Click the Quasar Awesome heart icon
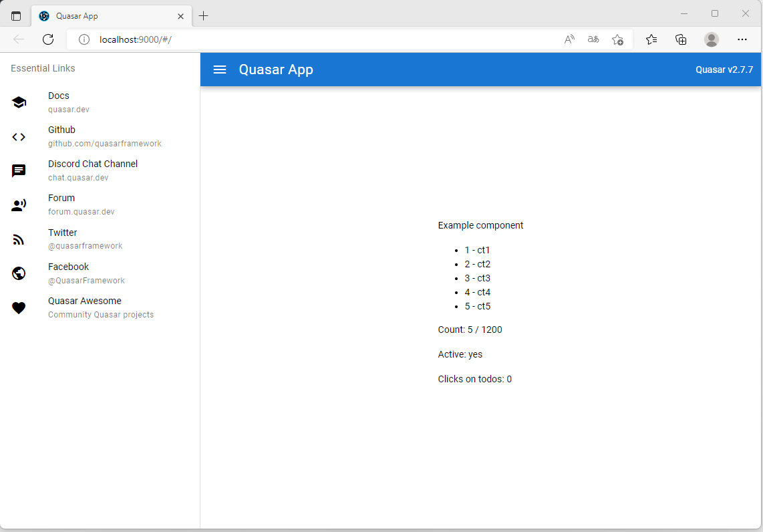 pyautogui.click(x=19, y=307)
